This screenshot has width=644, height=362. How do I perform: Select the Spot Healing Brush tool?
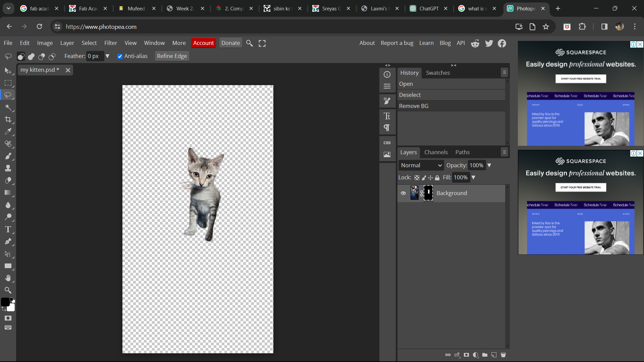point(8,144)
